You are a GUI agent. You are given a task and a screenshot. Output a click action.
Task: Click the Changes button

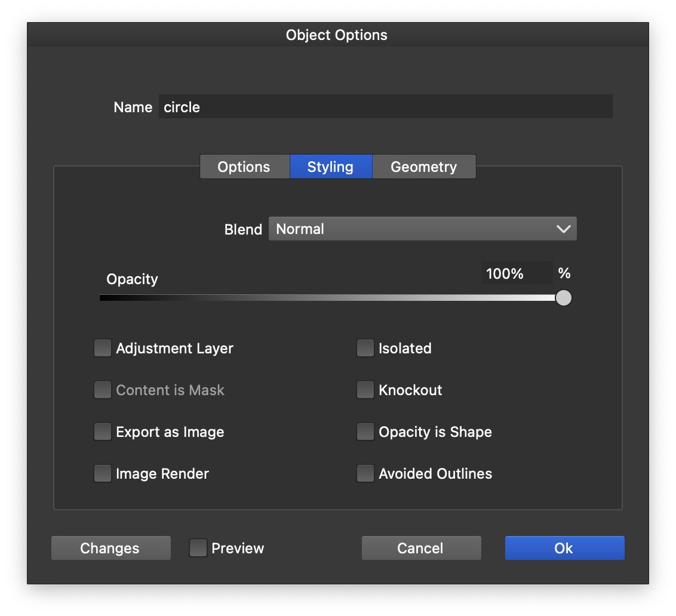point(110,548)
